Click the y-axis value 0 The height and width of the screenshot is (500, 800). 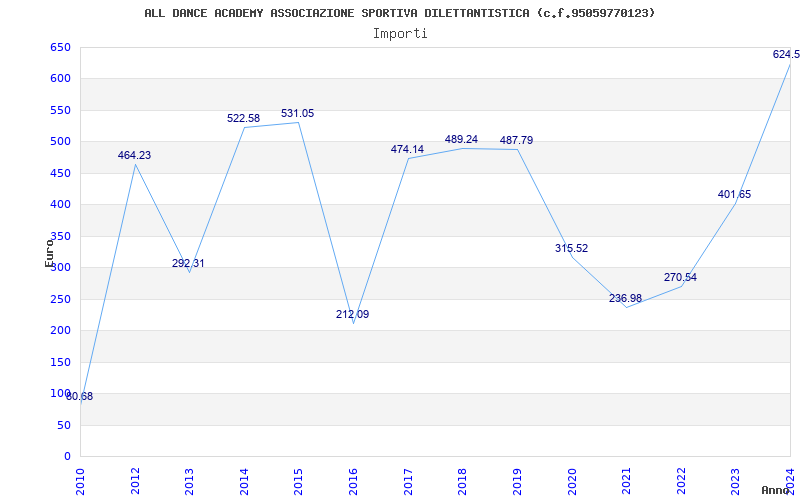[67, 457]
